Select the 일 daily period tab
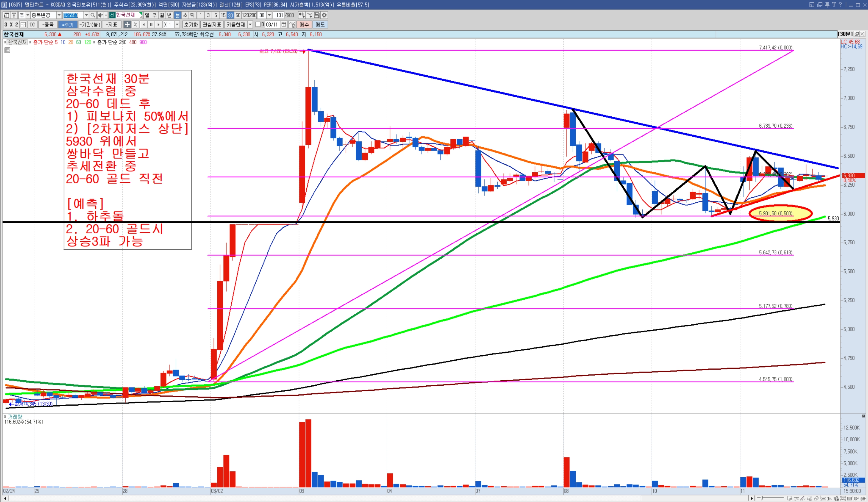This screenshot has width=868, height=502. (147, 15)
